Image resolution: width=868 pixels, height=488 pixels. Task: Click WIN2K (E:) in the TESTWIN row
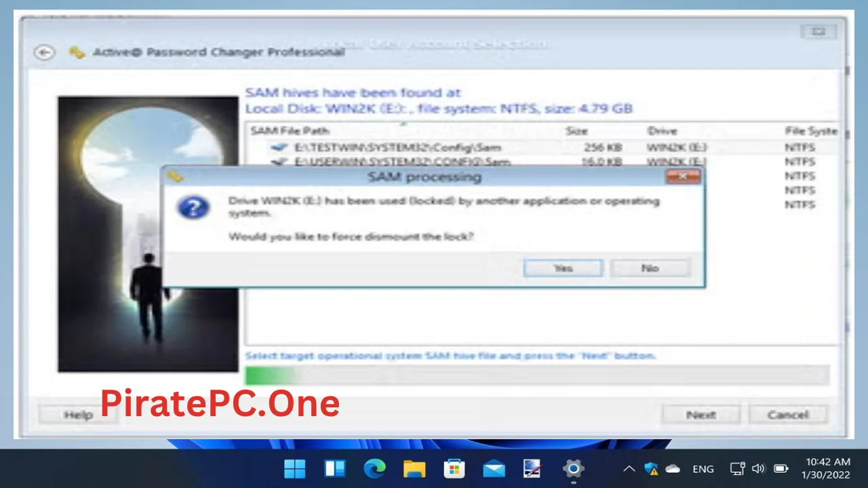(x=676, y=147)
